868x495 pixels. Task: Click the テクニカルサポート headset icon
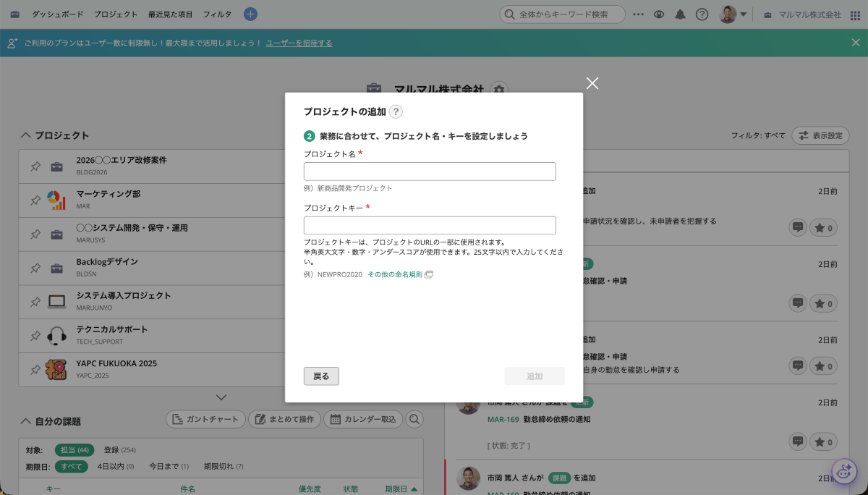[56, 336]
